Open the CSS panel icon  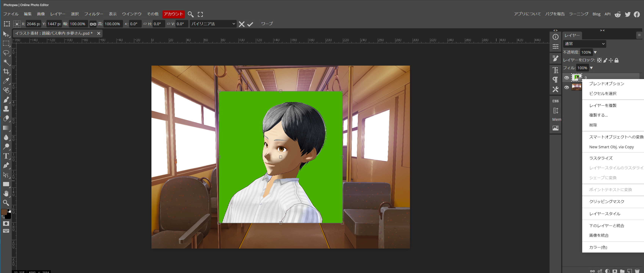click(555, 101)
